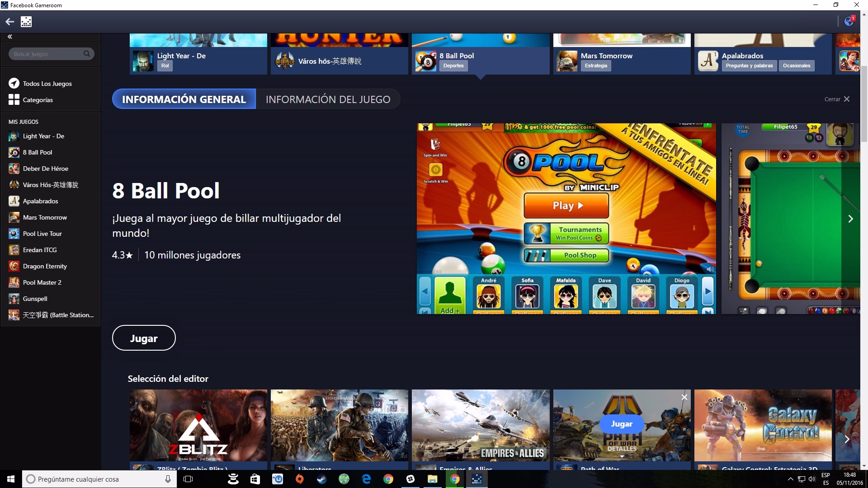Open Mars Tomorrow card in top row
The width and height of the screenshot is (868, 488).
tap(622, 54)
